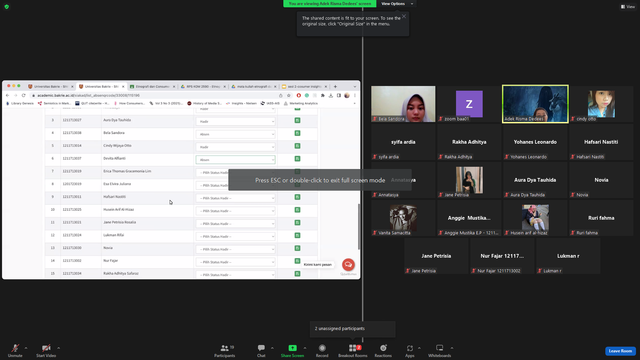This screenshot has height=360, width=640.
Task: Click the Leave Room button
Action: tap(620, 351)
